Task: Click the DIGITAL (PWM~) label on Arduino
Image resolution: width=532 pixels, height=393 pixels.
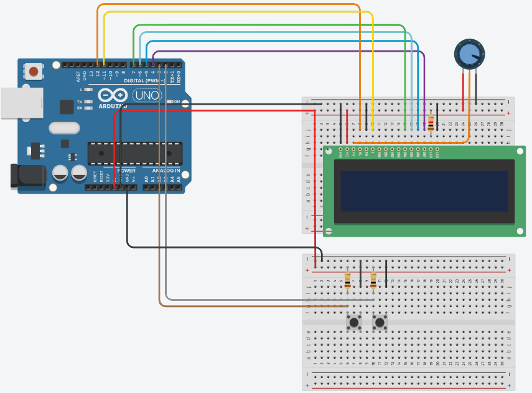Action: [x=144, y=81]
